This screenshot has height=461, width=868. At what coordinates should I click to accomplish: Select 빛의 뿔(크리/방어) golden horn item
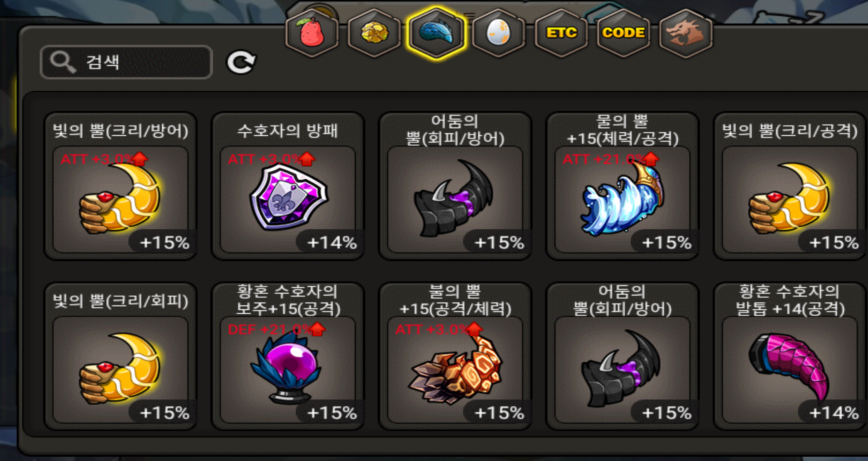point(120,186)
